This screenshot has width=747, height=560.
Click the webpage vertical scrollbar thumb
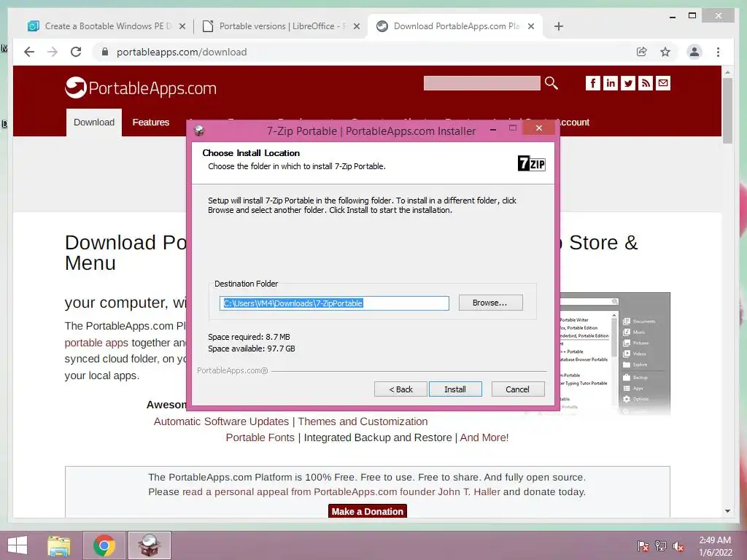[727, 111]
